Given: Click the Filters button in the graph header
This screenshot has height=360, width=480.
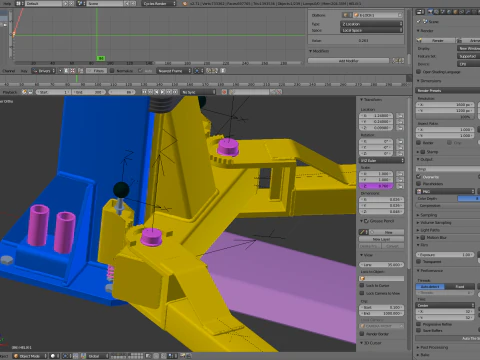Looking at the screenshot, I should coord(96,71).
